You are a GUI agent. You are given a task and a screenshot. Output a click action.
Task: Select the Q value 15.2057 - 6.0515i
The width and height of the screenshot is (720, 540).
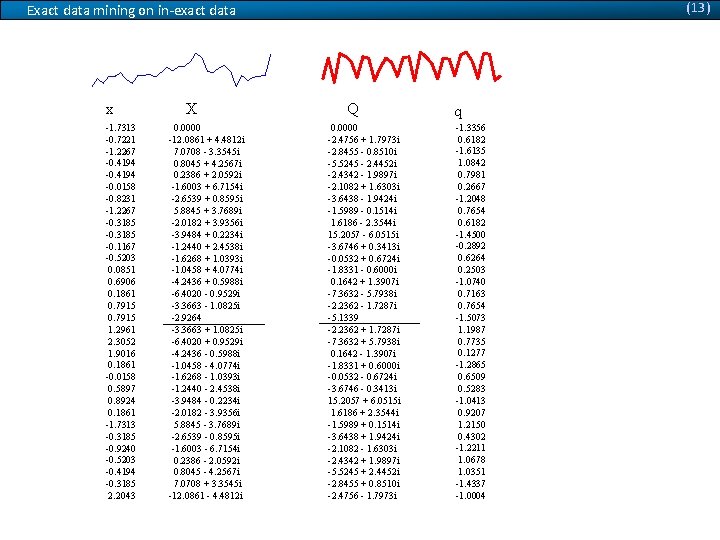363,235
